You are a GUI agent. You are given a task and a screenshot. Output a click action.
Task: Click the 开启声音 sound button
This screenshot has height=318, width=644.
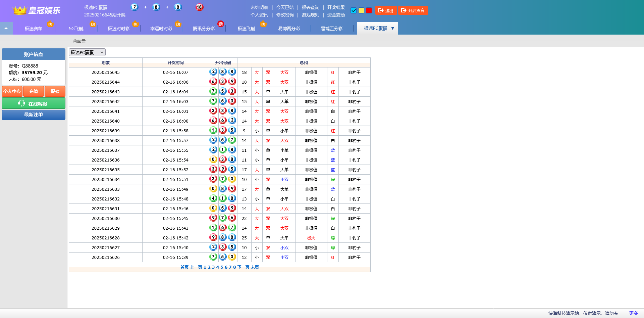click(x=413, y=10)
